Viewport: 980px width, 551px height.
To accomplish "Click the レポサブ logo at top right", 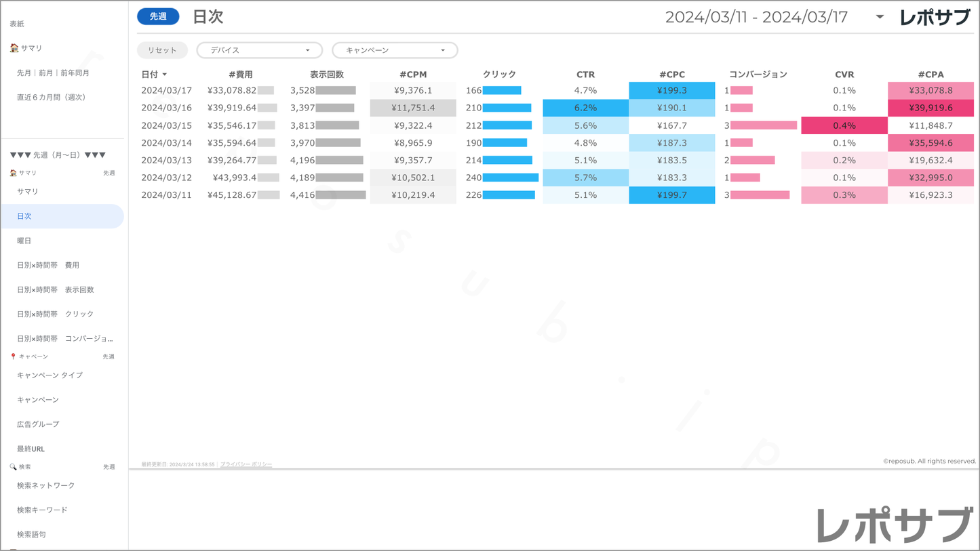I will pos(935,18).
